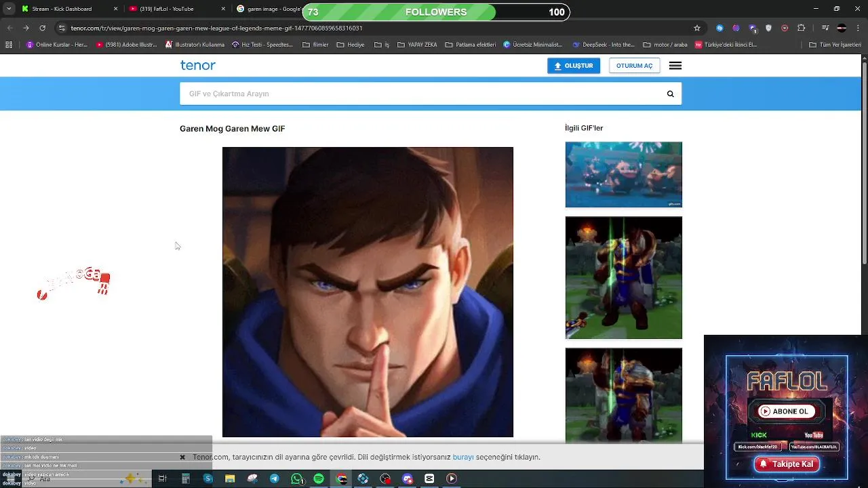Reload the page
The width and height of the screenshot is (868, 488).
(x=42, y=28)
